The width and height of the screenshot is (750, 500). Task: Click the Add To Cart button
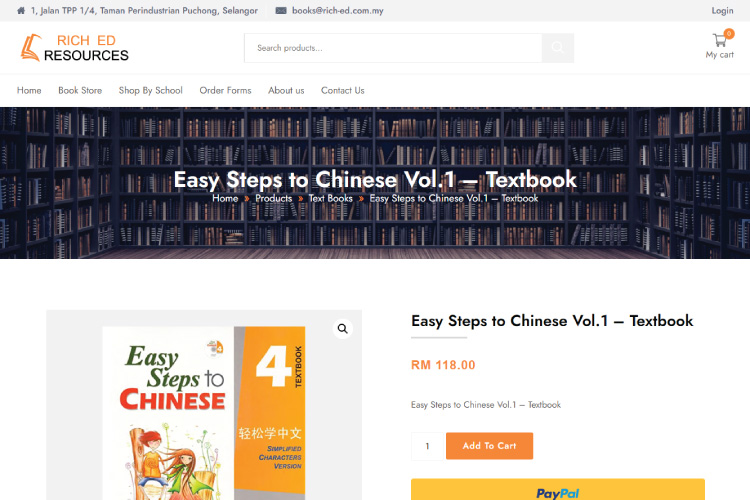[x=489, y=446]
